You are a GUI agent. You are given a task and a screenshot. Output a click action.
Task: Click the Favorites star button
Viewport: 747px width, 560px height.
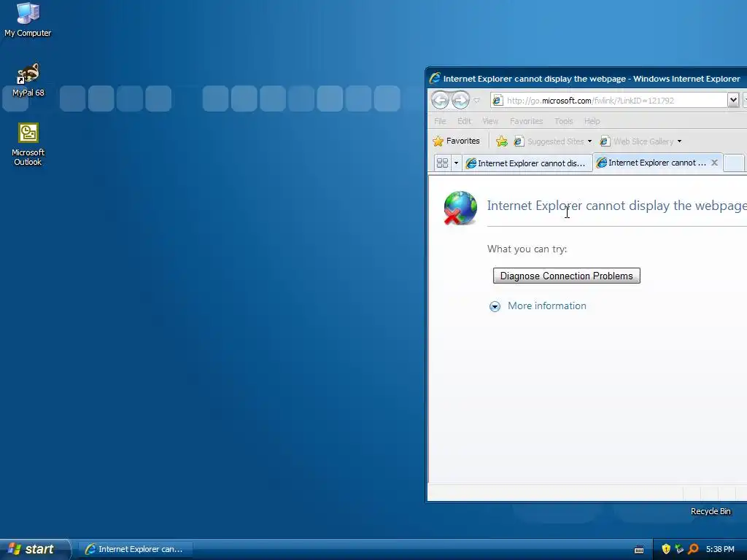[456, 141]
